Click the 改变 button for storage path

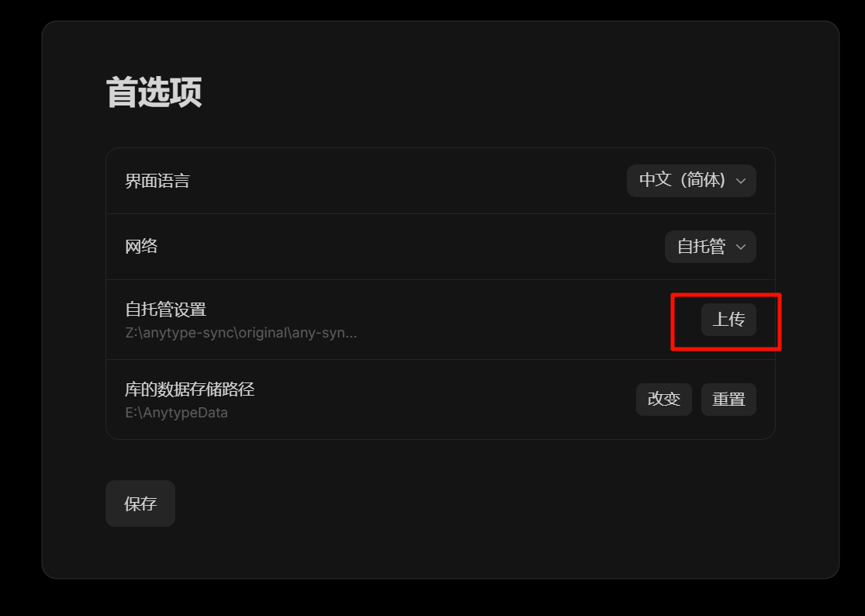click(x=663, y=400)
